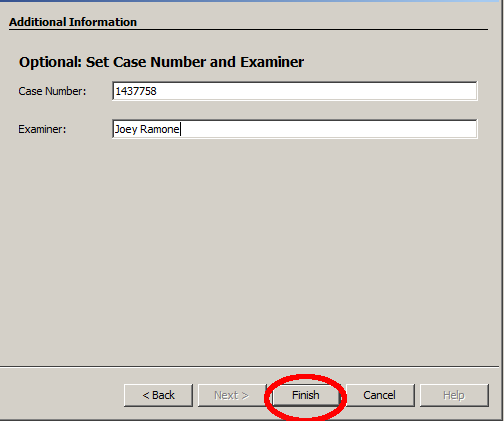Image resolution: width=504 pixels, height=421 pixels.
Task: Click empty area inside Case Number box
Action: pos(317,91)
